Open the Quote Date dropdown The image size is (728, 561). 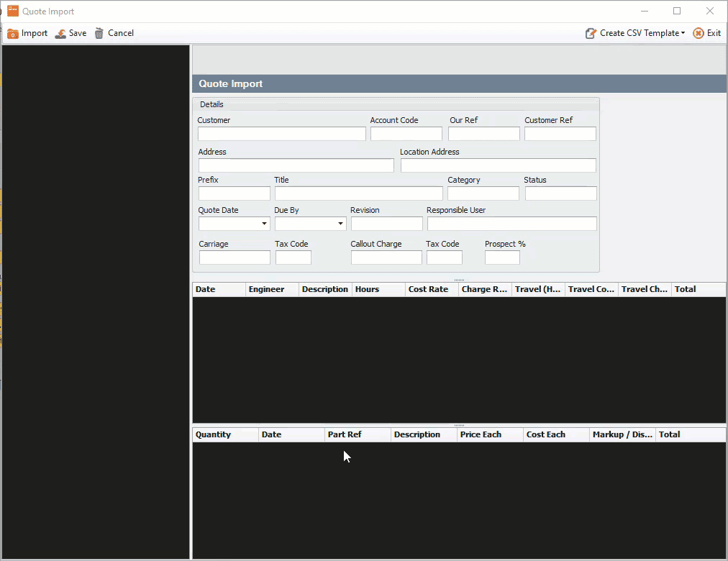click(x=264, y=224)
